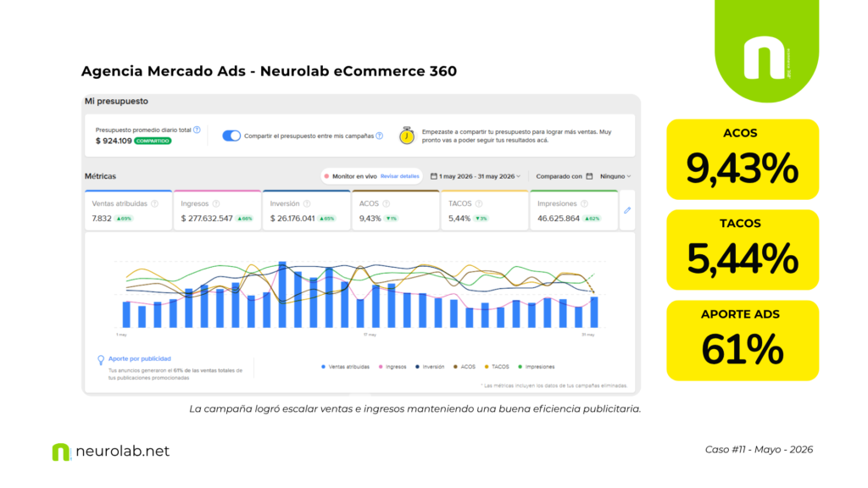
Task: Select the Impresiones metric card
Action: 574,210
